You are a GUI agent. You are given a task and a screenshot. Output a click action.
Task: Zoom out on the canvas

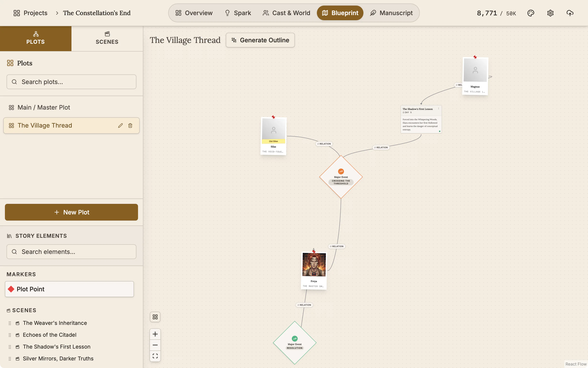pyautogui.click(x=155, y=345)
